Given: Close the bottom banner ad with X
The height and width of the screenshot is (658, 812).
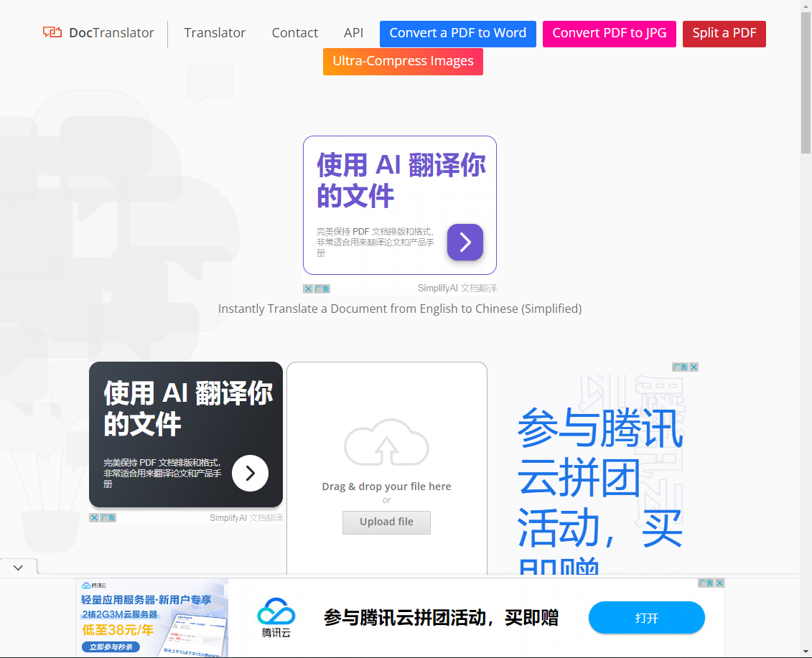Looking at the screenshot, I should click(x=720, y=583).
